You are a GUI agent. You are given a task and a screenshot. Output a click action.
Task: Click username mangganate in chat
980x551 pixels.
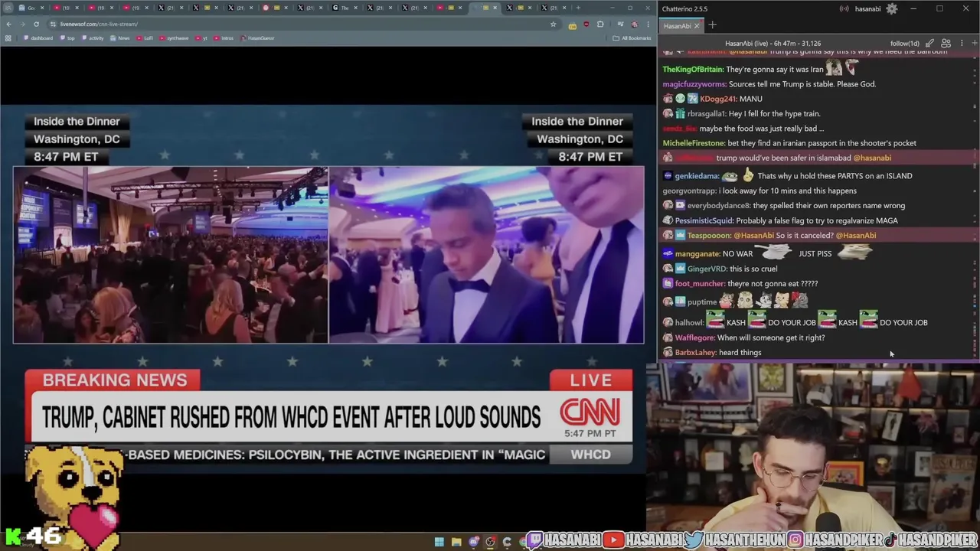(697, 254)
